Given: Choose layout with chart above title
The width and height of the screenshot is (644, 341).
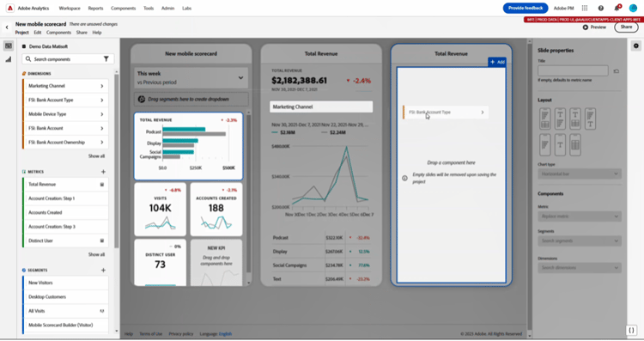Looking at the screenshot, I should (x=590, y=119).
